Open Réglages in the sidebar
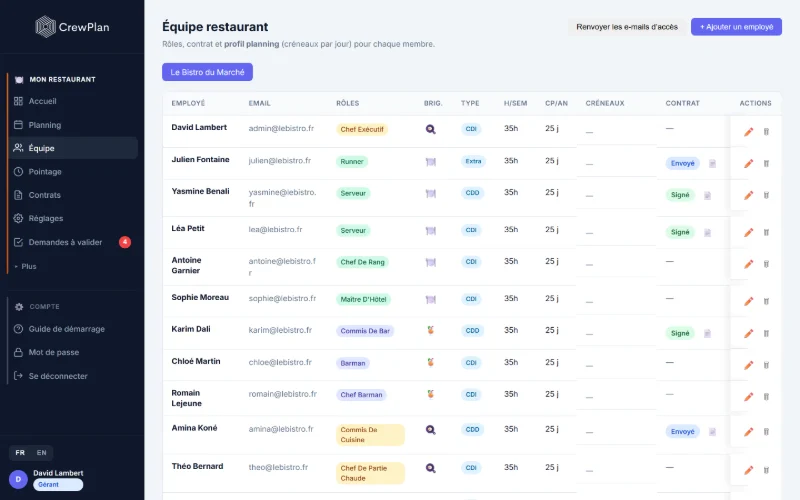This screenshot has height=500, width=800. pyautogui.click(x=72, y=218)
